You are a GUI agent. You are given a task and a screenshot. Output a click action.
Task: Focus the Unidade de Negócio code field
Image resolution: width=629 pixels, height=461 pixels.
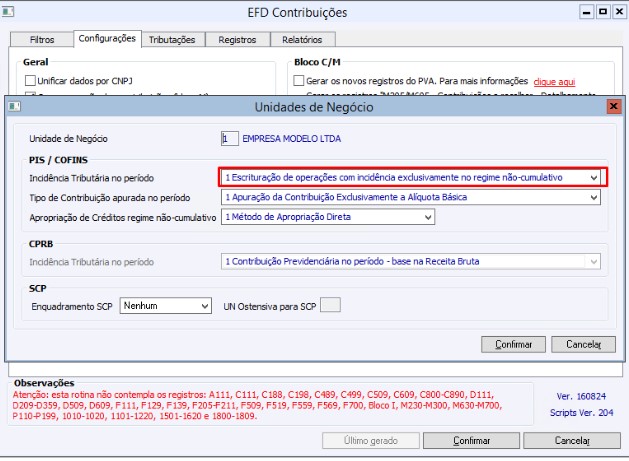click(x=229, y=138)
